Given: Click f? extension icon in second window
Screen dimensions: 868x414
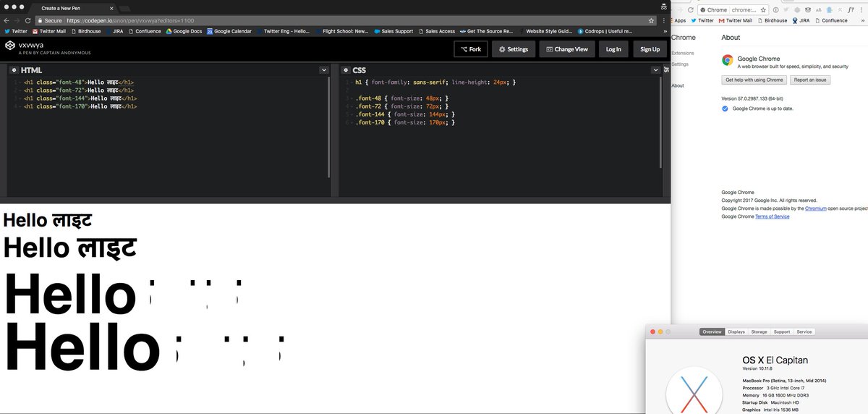Looking at the screenshot, I should click(851, 10).
